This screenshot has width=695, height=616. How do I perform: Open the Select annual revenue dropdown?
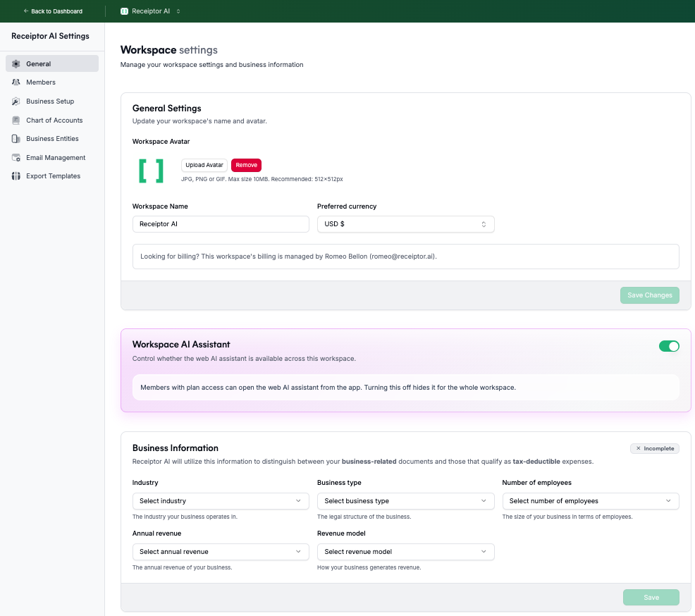pyautogui.click(x=221, y=552)
